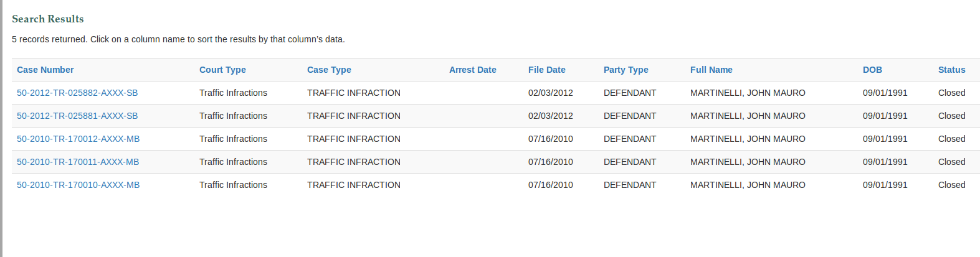Sort the table by Status column

click(951, 70)
